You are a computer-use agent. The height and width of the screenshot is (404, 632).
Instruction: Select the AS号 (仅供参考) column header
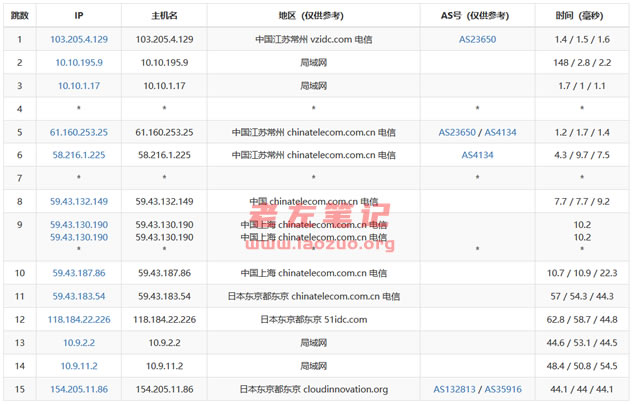[x=478, y=16]
